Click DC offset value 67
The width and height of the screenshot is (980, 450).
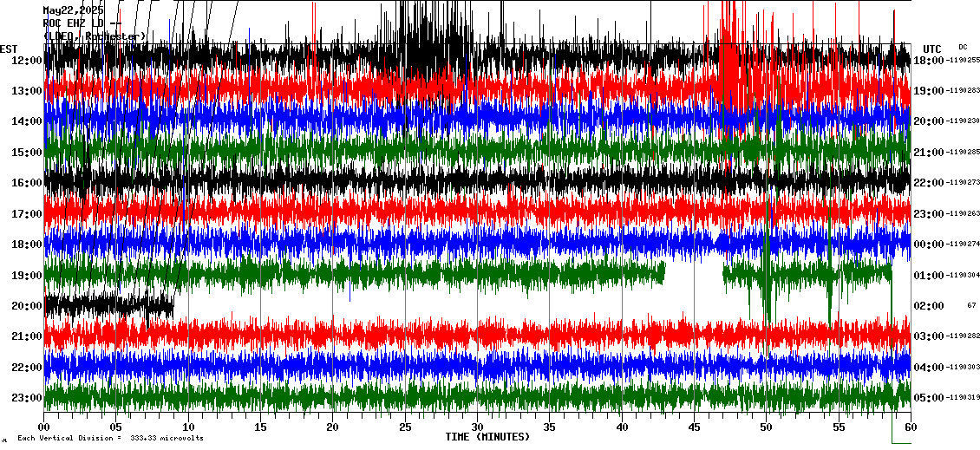point(971,305)
